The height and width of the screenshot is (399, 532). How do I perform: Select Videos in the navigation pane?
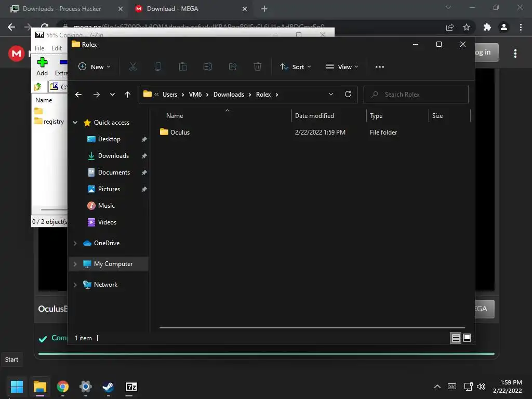(107, 222)
